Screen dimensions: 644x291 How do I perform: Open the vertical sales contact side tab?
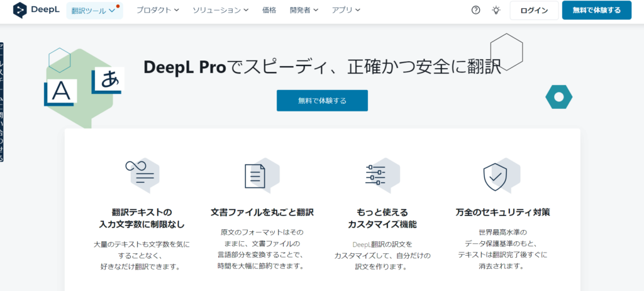pyautogui.click(x=2, y=101)
